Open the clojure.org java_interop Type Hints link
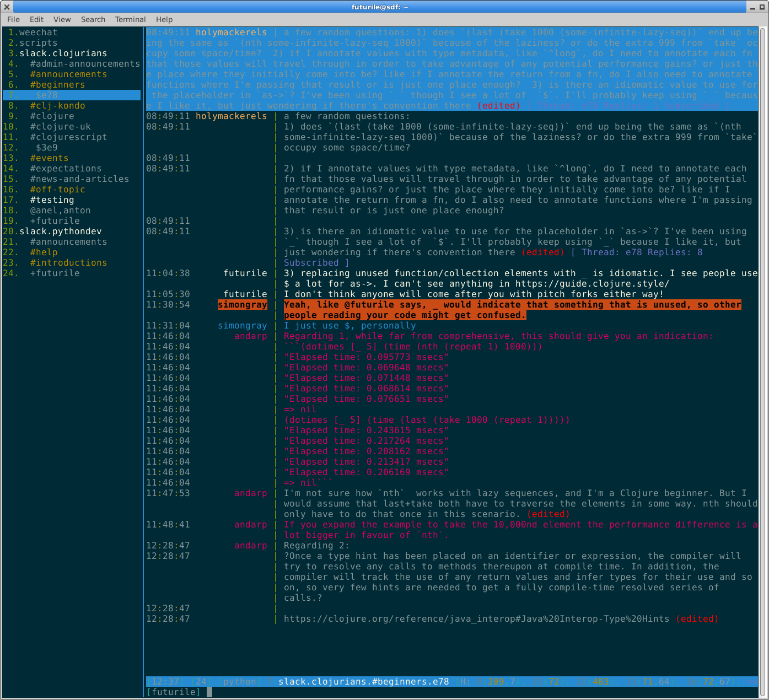Viewport: 769px width, 700px height. [476, 619]
